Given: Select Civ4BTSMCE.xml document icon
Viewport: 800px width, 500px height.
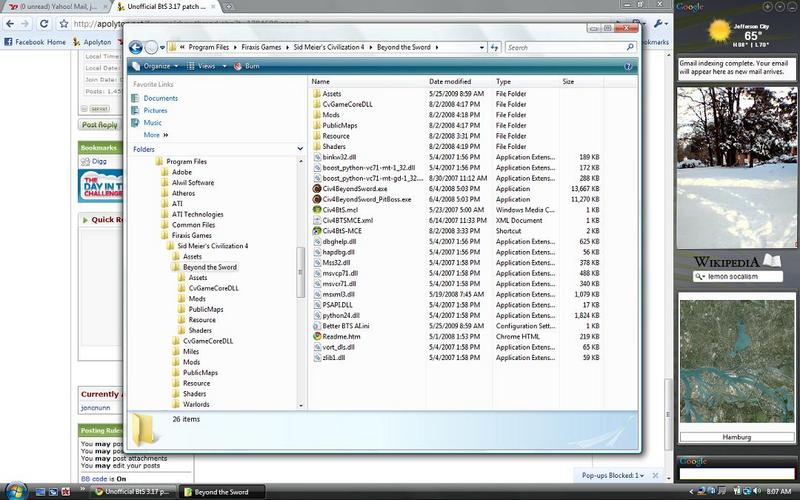Looking at the screenshot, I should tap(317, 220).
